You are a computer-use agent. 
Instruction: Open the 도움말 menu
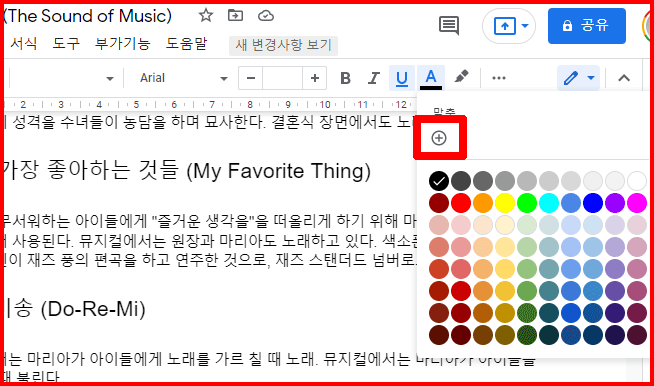tap(186, 43)
